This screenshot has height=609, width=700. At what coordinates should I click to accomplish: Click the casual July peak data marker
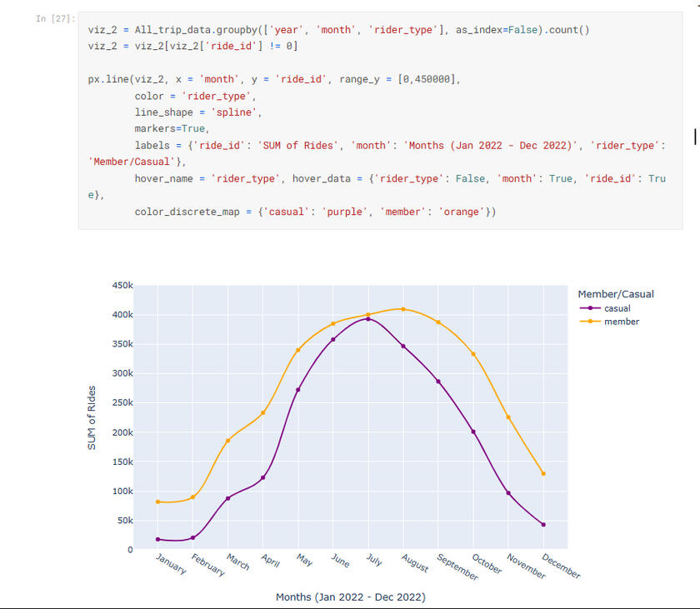368,318
